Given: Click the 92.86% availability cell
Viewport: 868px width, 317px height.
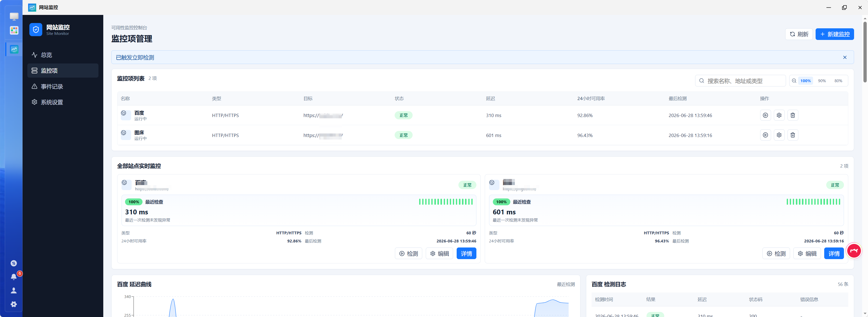Looking at the screenshot, I should click(585, 116).
